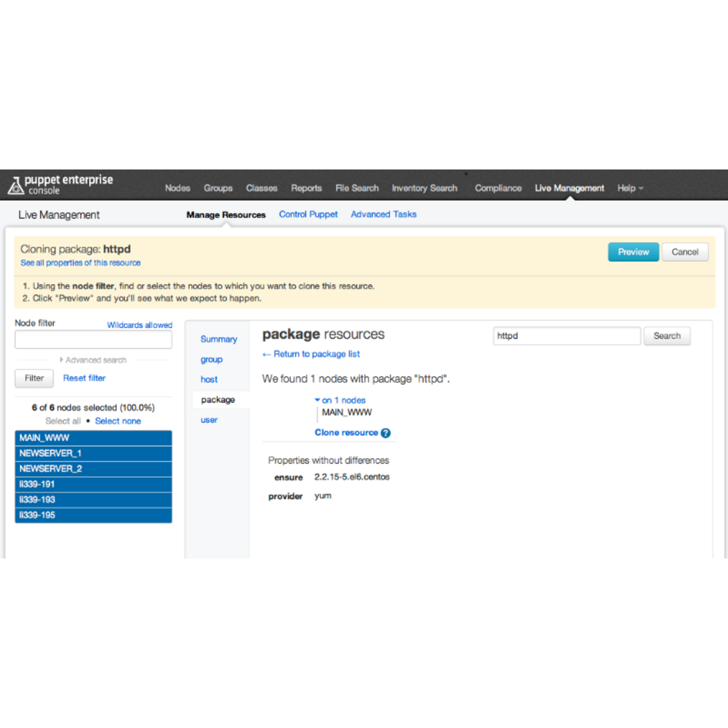
Task: Click the Return to package list link
Action: (x=316, y=354)
